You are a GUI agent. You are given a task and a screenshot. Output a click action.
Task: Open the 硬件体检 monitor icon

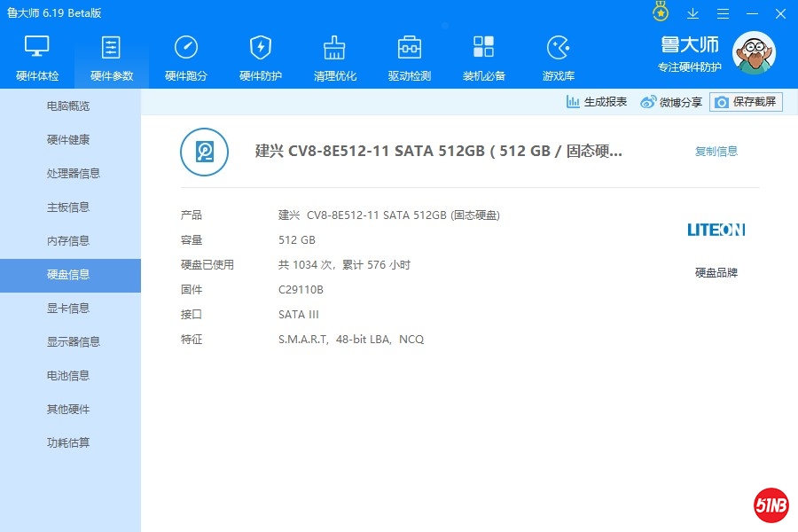click(37, 48)
